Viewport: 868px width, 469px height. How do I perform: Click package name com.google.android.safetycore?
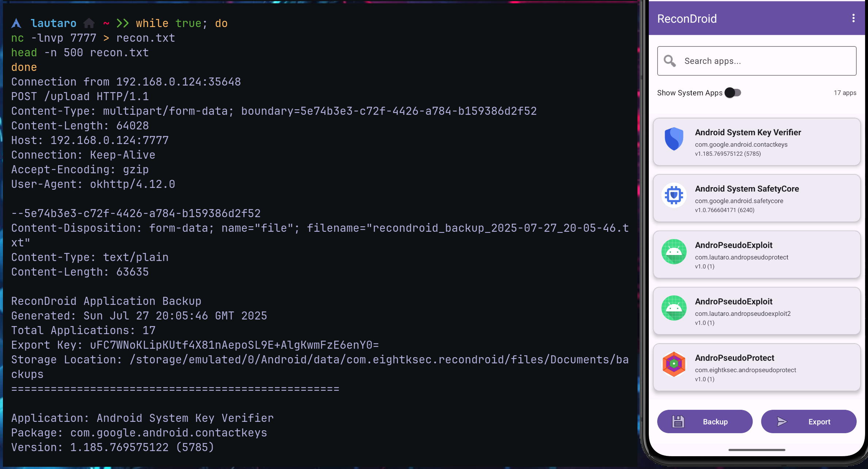point(739,201)
